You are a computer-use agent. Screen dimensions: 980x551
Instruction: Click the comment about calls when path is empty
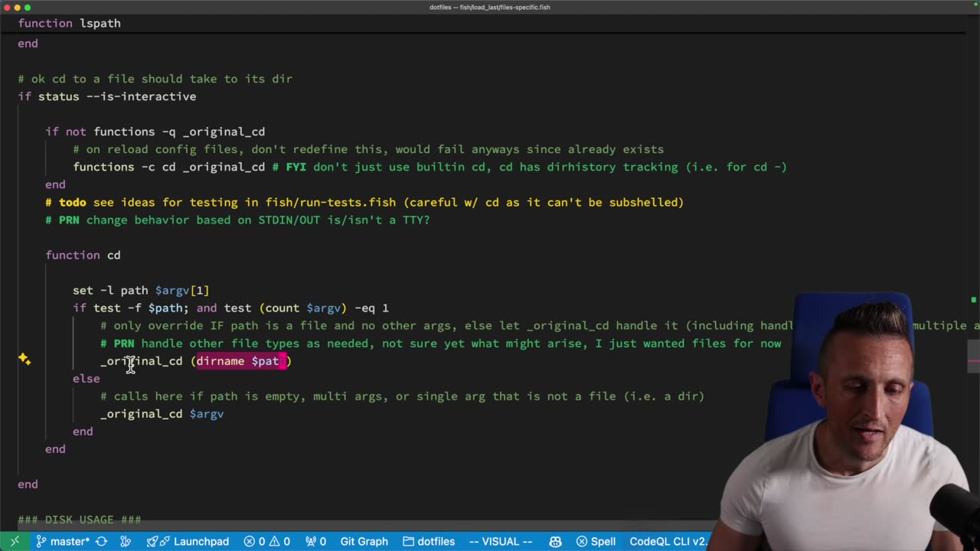(x=402, y=396)
